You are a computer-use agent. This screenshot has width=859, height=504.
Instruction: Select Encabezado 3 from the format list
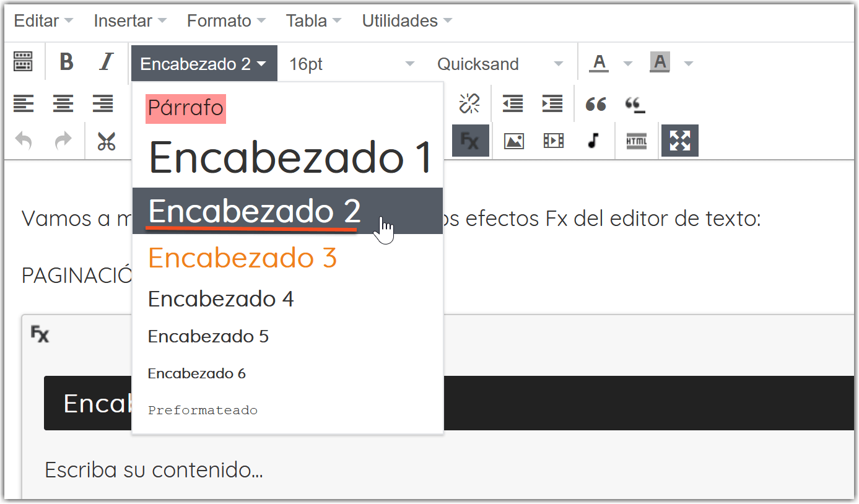pos(242,258)
